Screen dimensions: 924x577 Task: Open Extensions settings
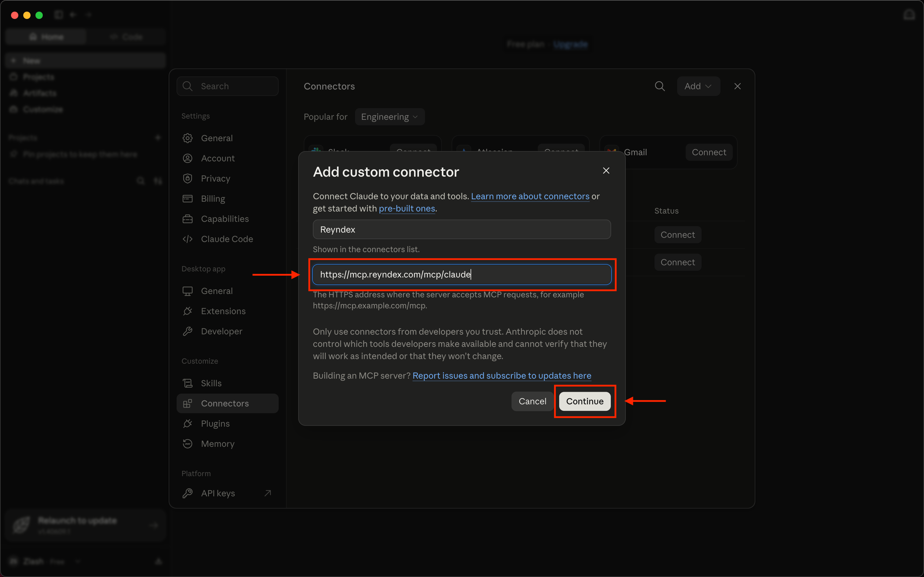point(227,311)
